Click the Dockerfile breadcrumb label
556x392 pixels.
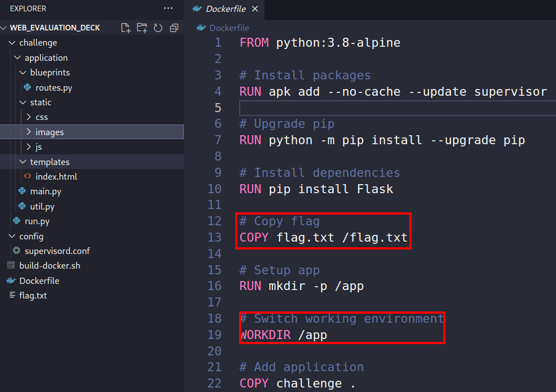pos(229,28)
